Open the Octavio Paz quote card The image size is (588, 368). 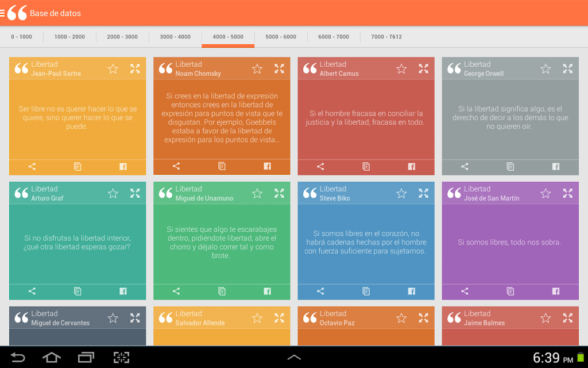tap(366, 326)
